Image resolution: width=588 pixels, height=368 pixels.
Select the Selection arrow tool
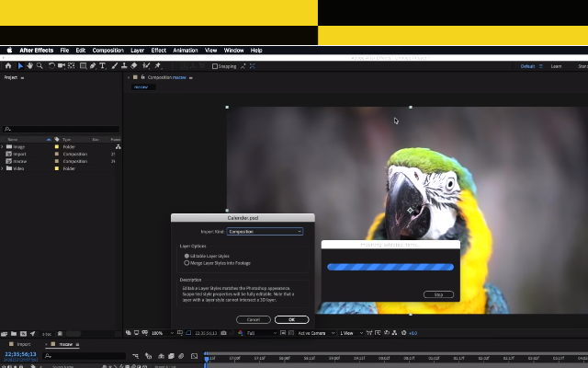[20, 66]
